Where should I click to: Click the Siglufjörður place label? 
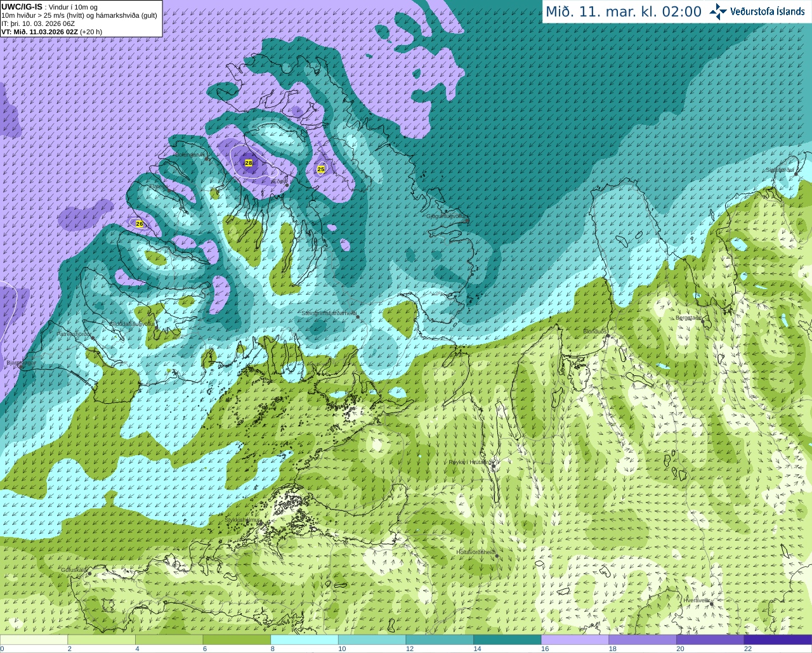pos(780,170)
